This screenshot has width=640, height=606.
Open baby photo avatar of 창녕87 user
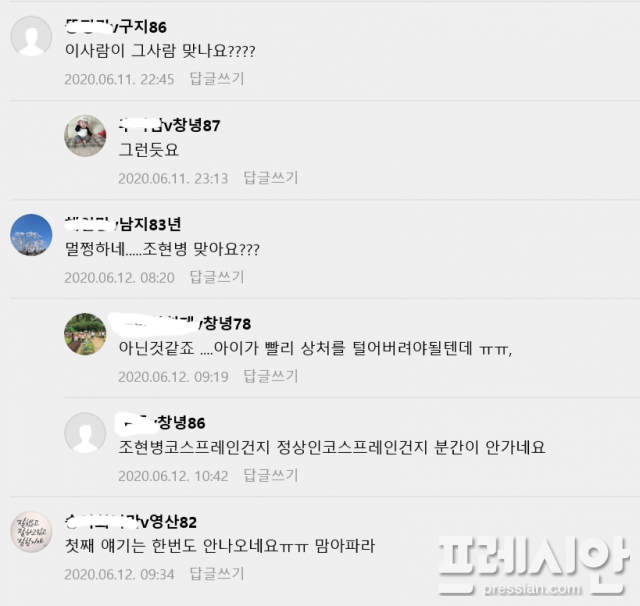(85, 135)
